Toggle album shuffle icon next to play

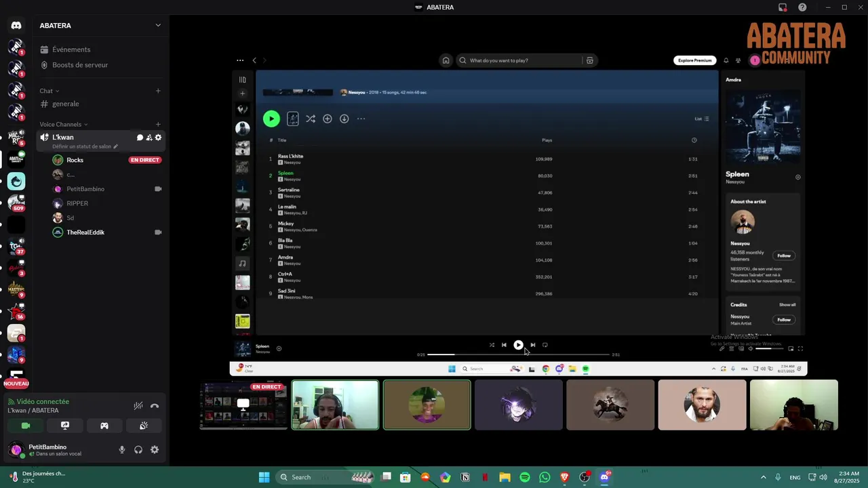point(310,119)
